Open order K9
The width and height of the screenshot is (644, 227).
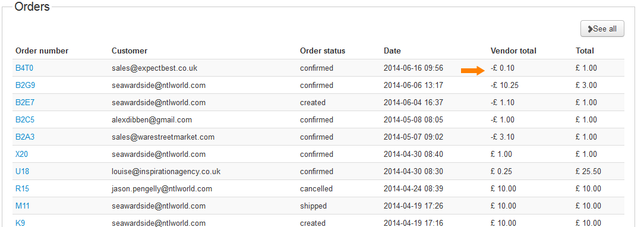[x=21, y=223]
